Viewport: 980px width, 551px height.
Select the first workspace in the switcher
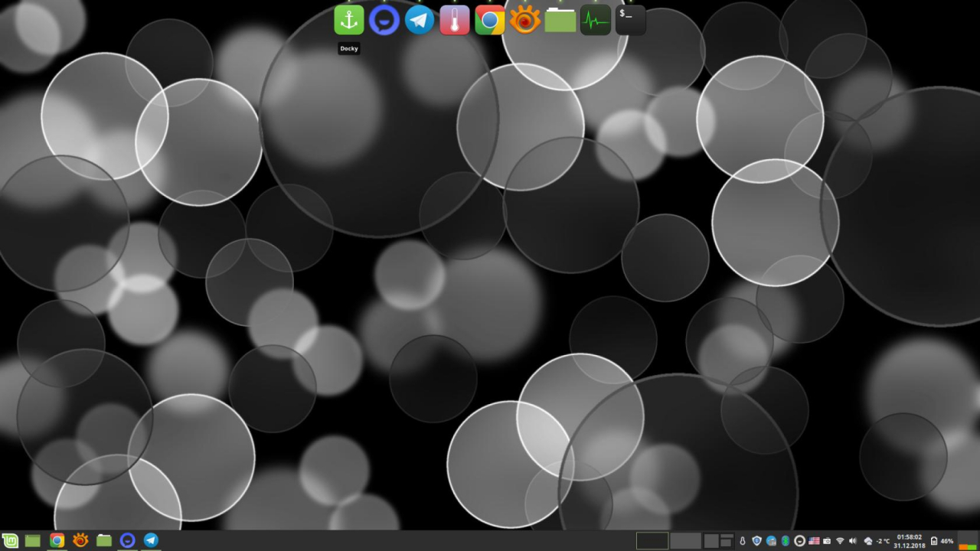coord(652,540)
